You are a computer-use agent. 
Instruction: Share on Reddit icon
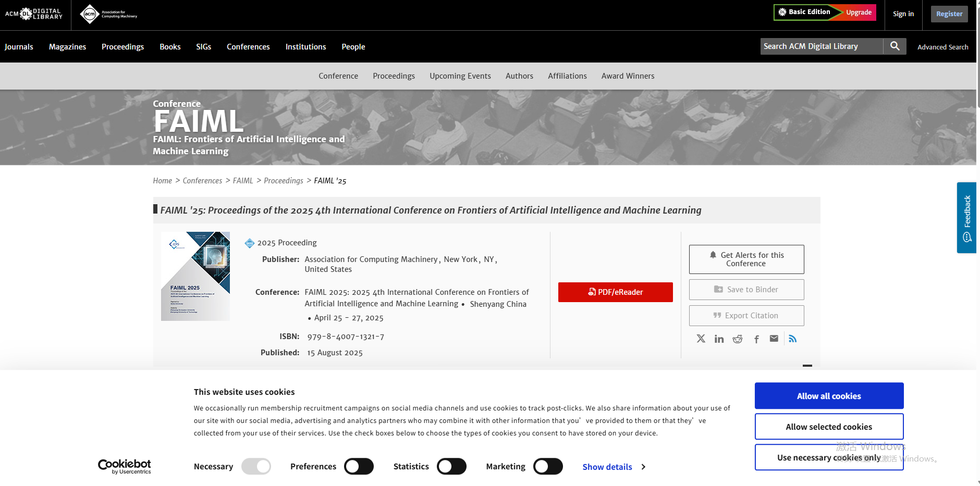pyautogui.click(x=737, y=339)
